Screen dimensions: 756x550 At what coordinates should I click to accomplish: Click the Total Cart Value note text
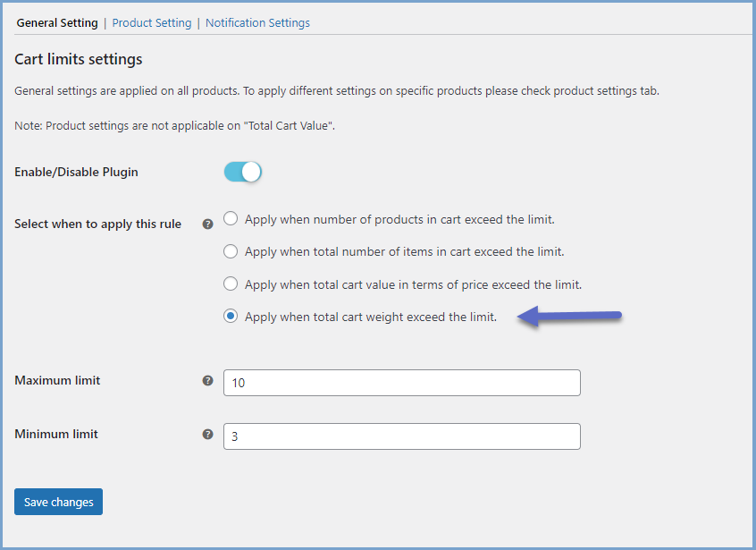click(174, 126)
